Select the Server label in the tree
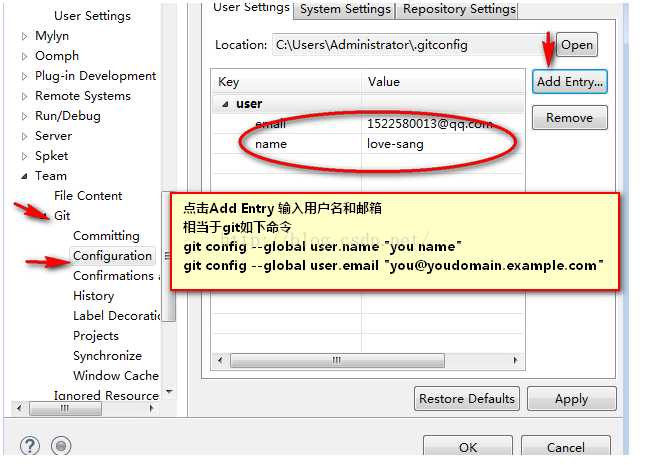This screenshot has height=465, width=657. tap(53, 136)
